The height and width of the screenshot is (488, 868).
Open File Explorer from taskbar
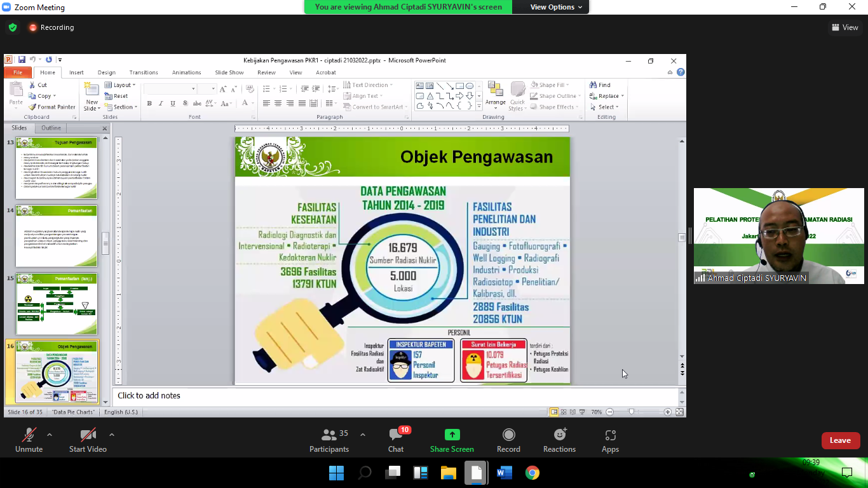(449, 473)
